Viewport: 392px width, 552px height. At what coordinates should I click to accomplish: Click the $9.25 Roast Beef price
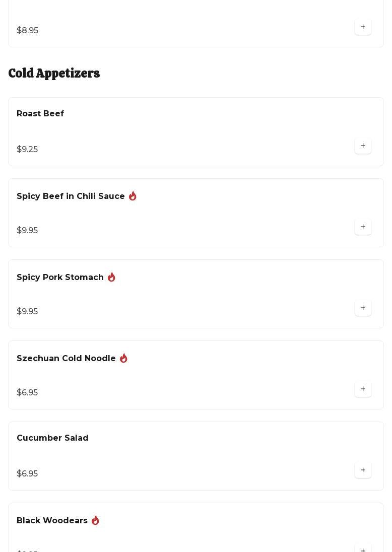pos(27,150)
